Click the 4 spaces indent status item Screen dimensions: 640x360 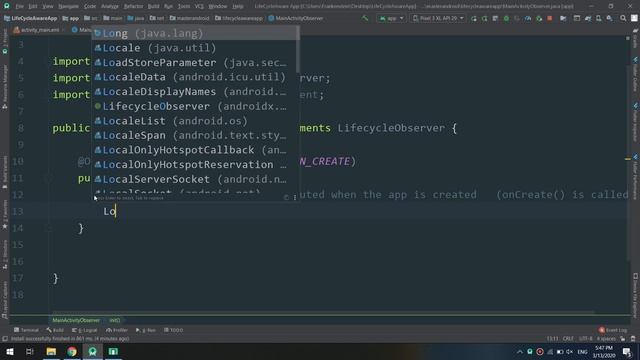606,339
